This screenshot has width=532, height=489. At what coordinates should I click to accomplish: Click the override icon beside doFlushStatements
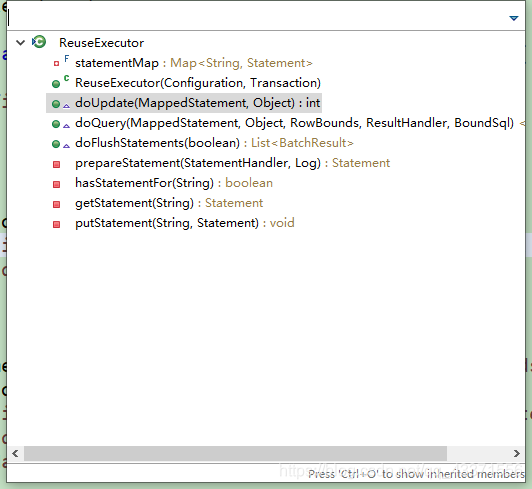click(66, 146)
